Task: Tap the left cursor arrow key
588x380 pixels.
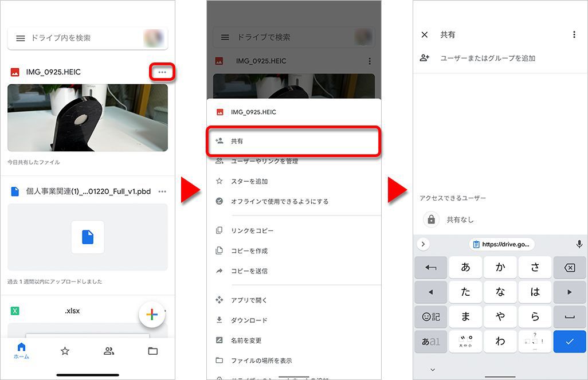Action: coord(431,292)
